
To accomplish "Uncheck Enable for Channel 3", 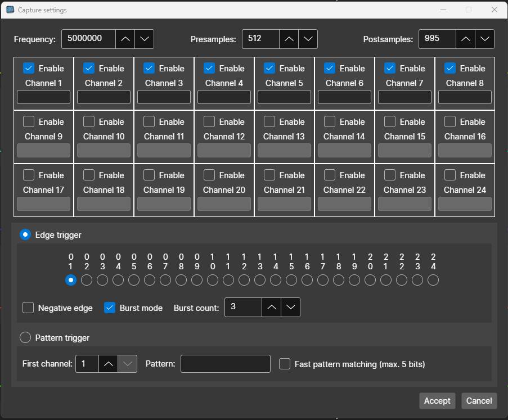I will tap(149, 69).
